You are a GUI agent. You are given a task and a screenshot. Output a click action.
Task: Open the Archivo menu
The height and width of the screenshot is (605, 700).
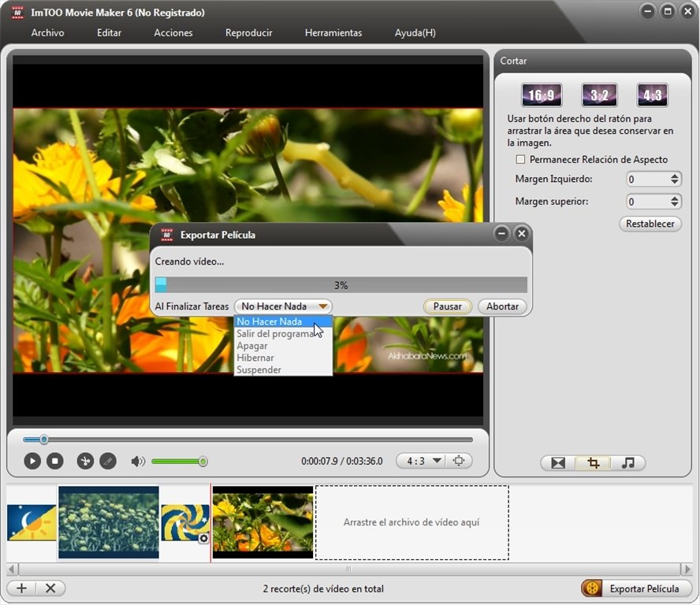point(48,32)
